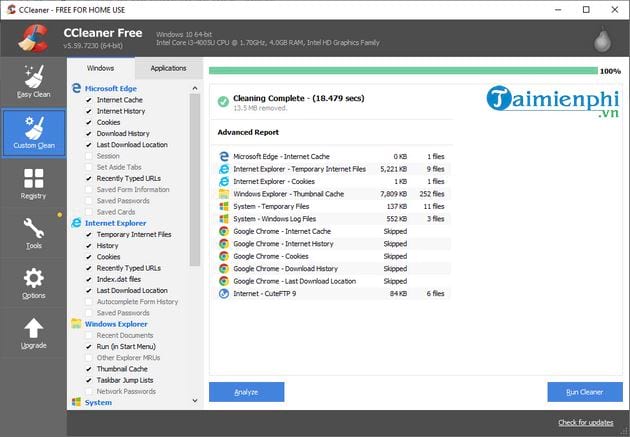Screen dimensions: 630x437
Task: Click the System category Windows icon
Action: click(76, 402)
